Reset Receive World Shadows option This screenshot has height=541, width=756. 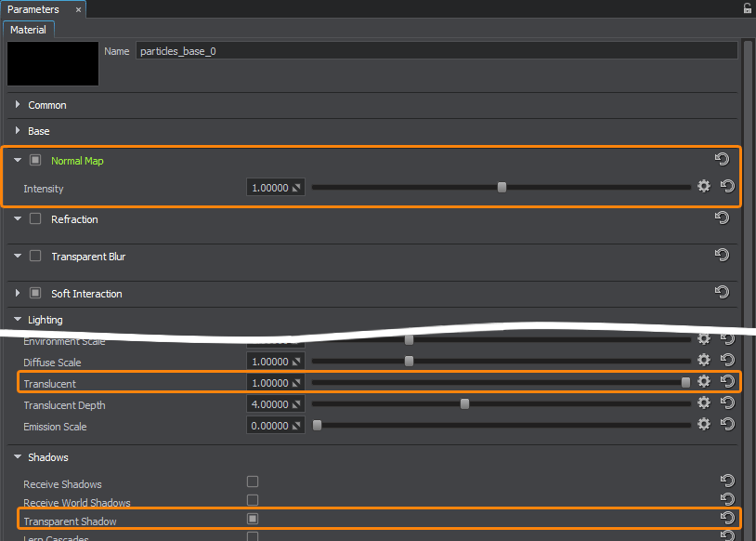tap(727, 499)
